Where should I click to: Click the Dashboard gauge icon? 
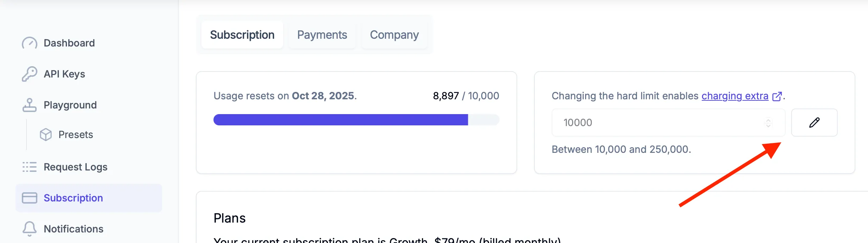[30, 43]
